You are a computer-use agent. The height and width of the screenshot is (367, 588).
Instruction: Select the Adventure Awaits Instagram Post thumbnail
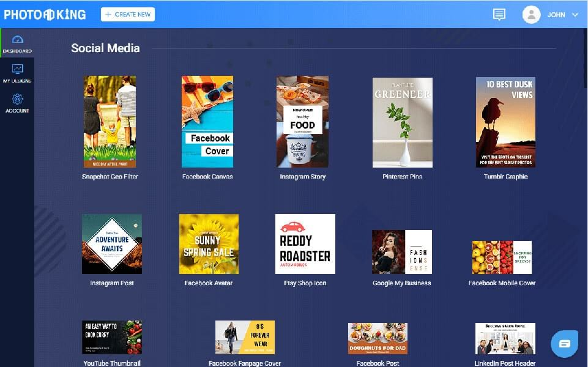click(112, 244)
